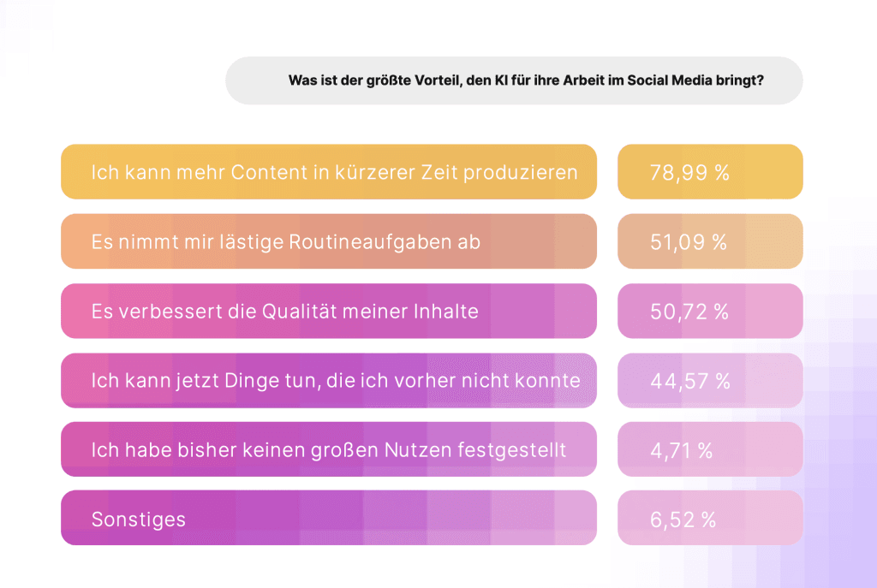The image size is (877, 588).
Task: Click the 51,09 % percentage box
Action: pos(710,241)
